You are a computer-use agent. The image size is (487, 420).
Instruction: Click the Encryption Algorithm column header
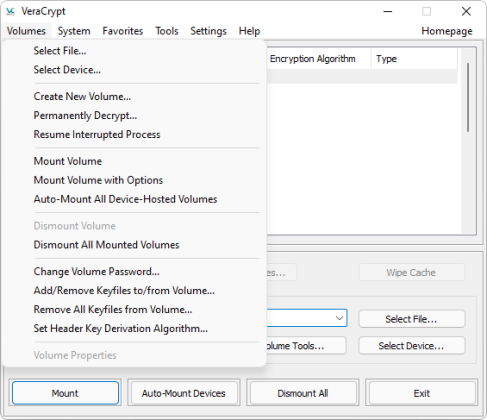click(319, 59)
